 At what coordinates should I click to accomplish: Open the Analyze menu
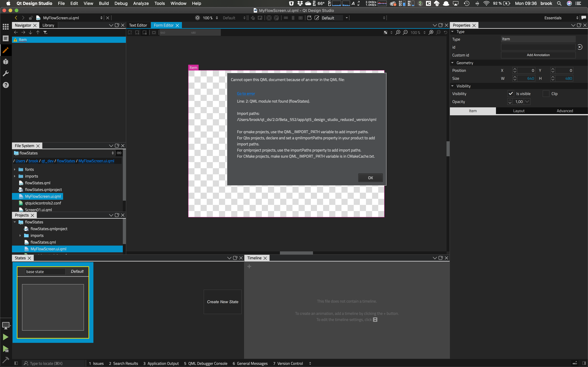click(x=141, y=3)
